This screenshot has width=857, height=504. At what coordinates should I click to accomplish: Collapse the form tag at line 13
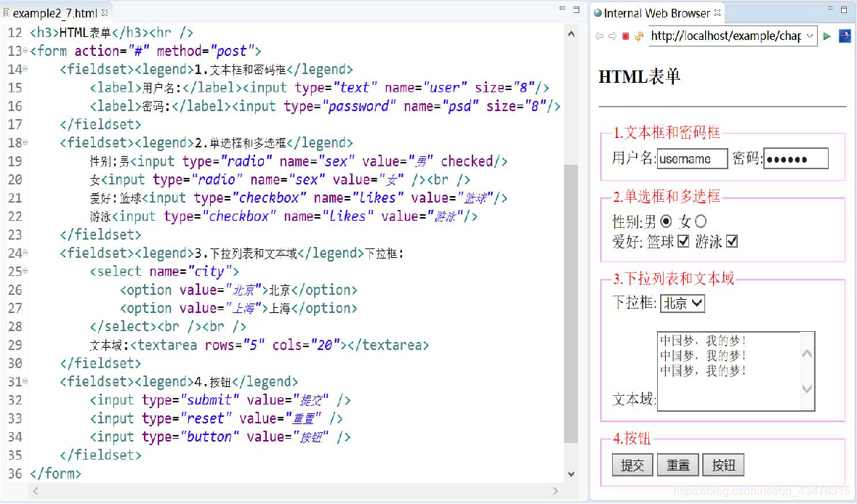click(25, 51)
